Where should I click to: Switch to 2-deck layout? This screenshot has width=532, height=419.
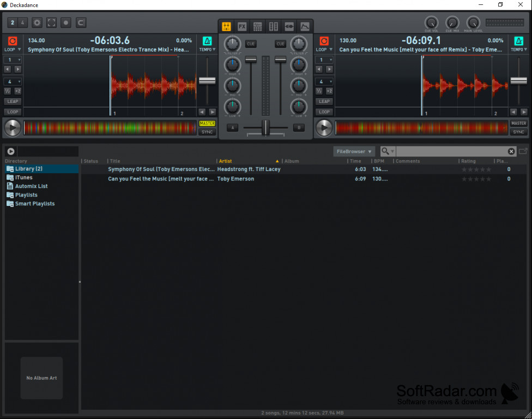click(13, 23)
